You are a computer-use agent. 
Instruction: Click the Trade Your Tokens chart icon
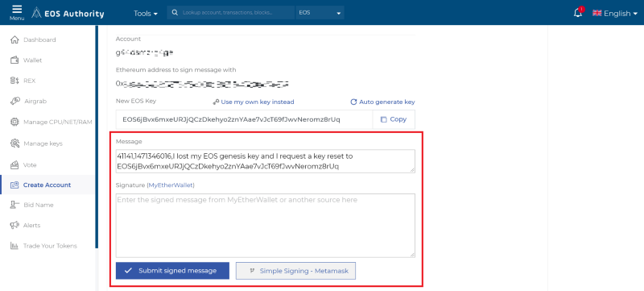[x=14, y=246]
